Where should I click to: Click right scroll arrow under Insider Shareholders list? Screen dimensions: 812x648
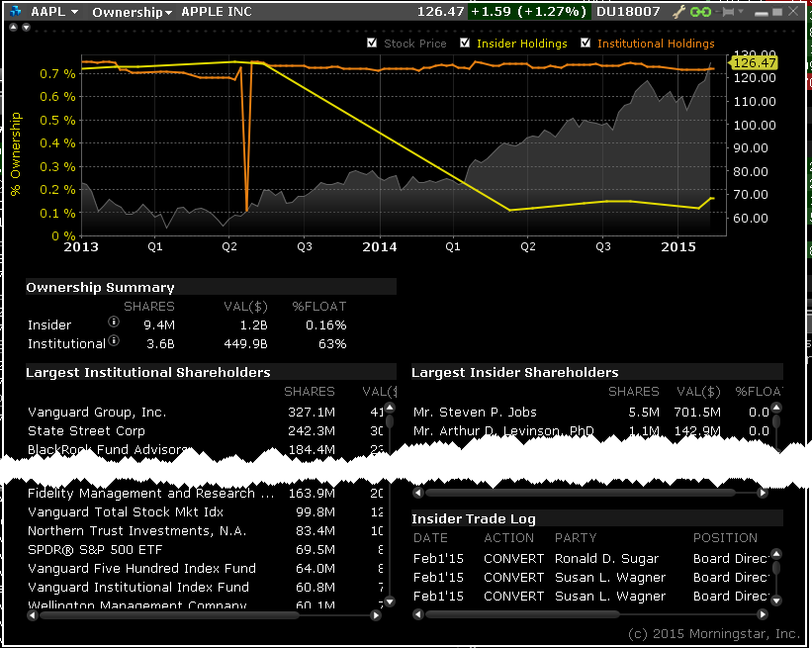click(x=763, y=493)
